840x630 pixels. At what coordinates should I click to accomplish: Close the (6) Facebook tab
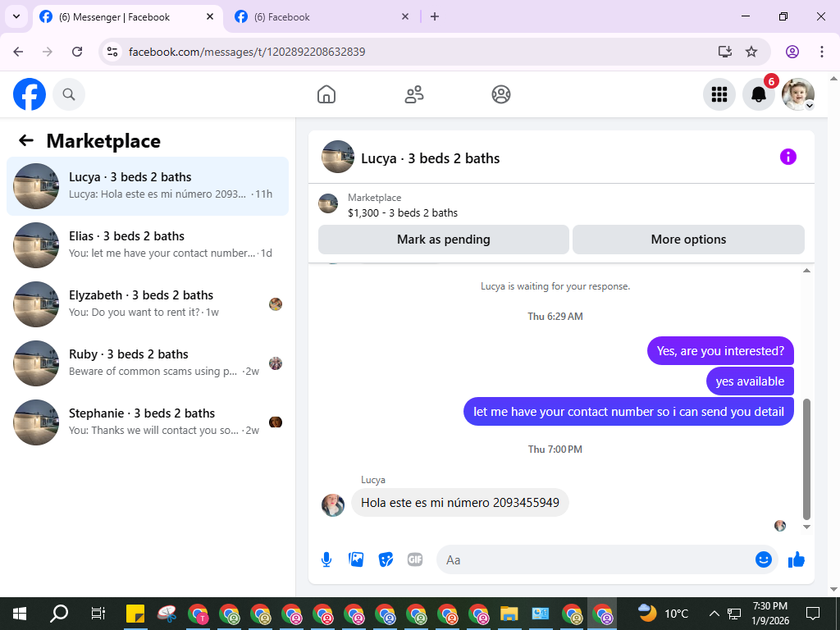(x=405, y=16)
